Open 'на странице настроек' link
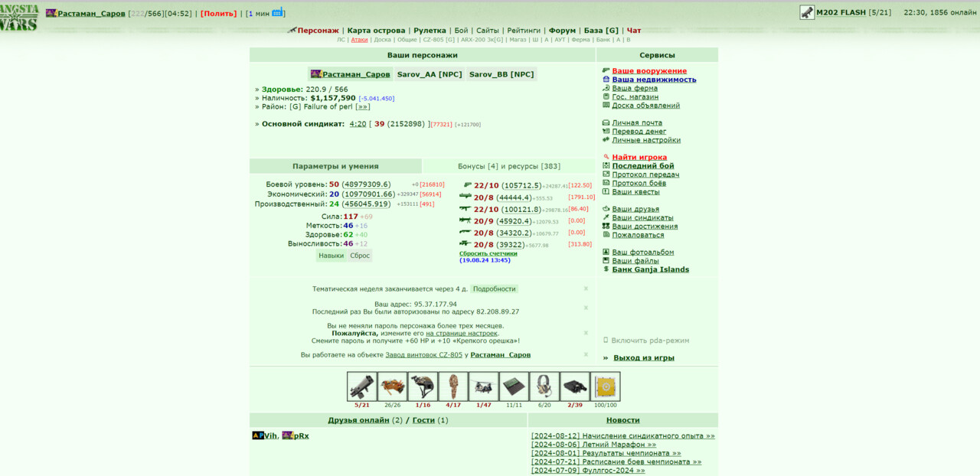 pos(462,333)
